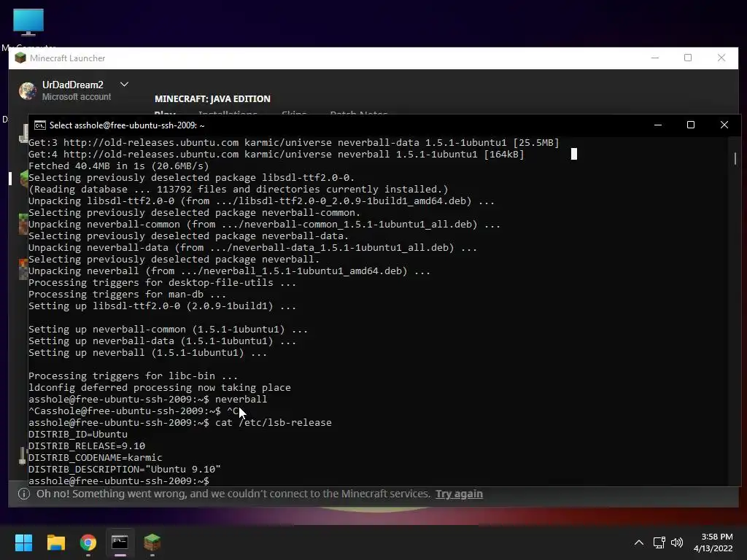Image resolution: width=747 pixels, height=560 pixels.
Task: Click the DISTRIB_CODENAME=karmic output line
Action: pos(96,458)
